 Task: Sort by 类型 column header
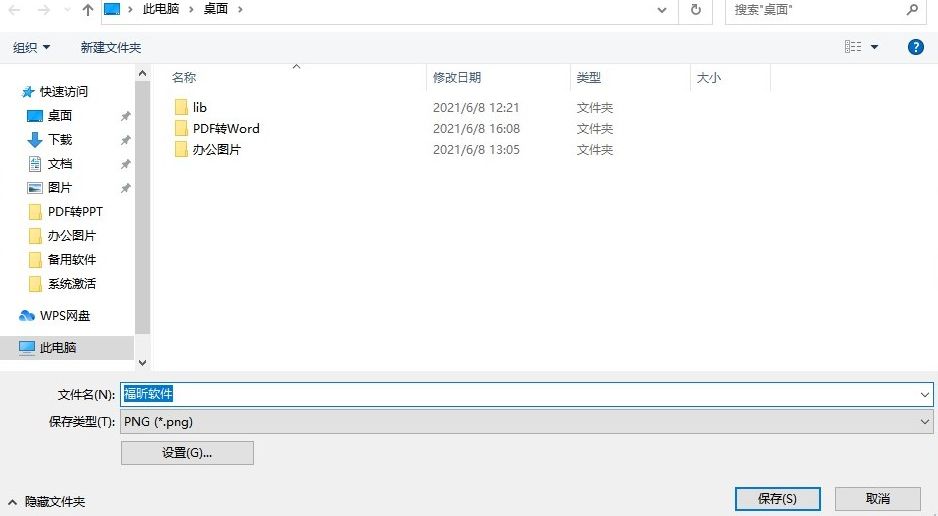589,77
